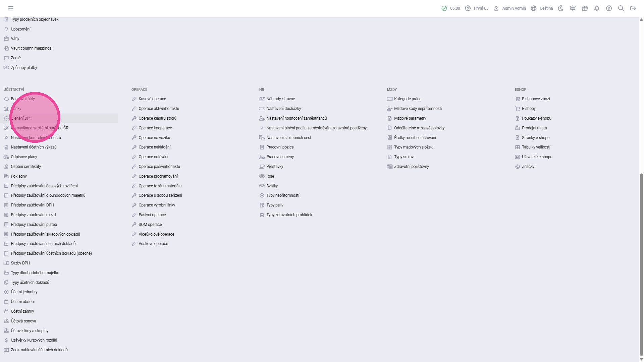Select Kusové operace menu entry
Screen dimensions: 644x362
pos(152,99)
